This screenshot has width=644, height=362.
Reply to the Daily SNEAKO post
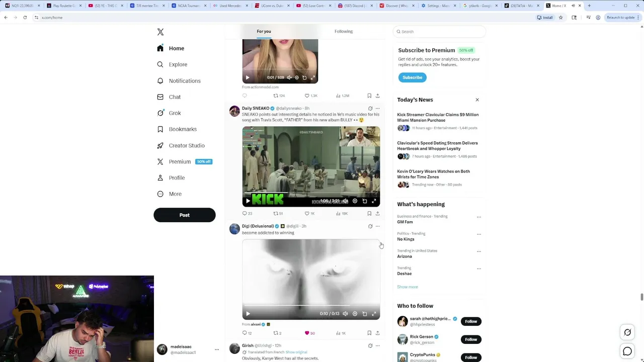click(247, 214)
